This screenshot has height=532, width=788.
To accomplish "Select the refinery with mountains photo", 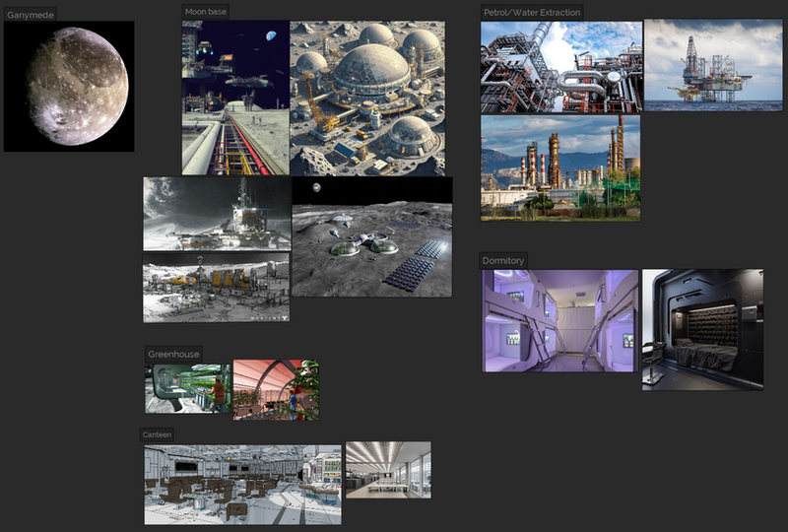I will pyautogui.click(x=560, y=167).
